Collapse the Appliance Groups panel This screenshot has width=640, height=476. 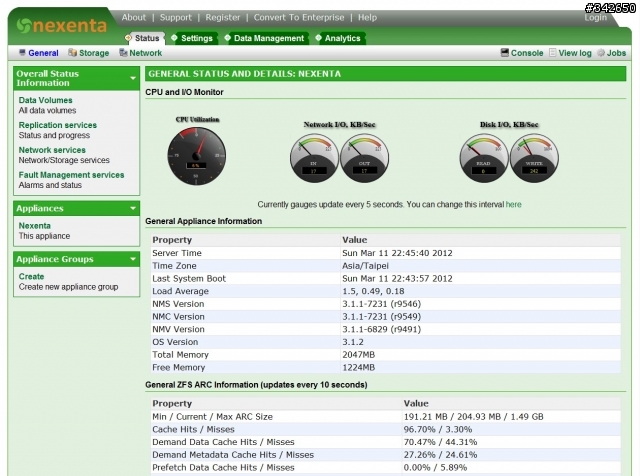[133, 259]
